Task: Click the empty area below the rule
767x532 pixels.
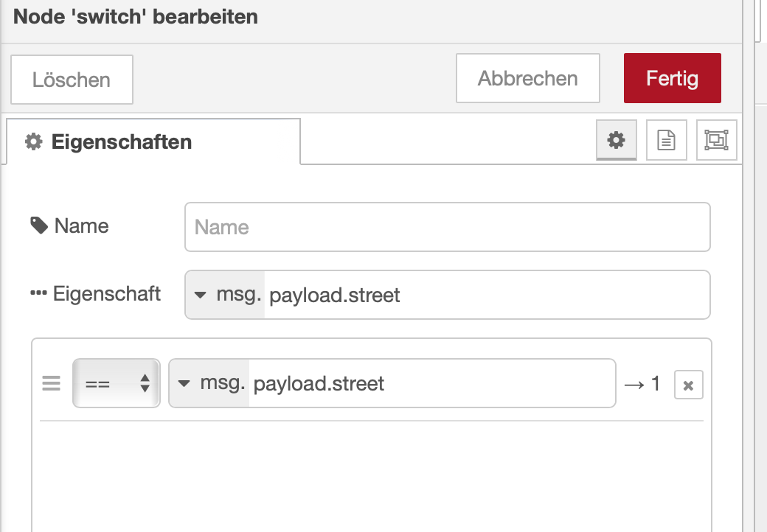Action: click(371, 472)
